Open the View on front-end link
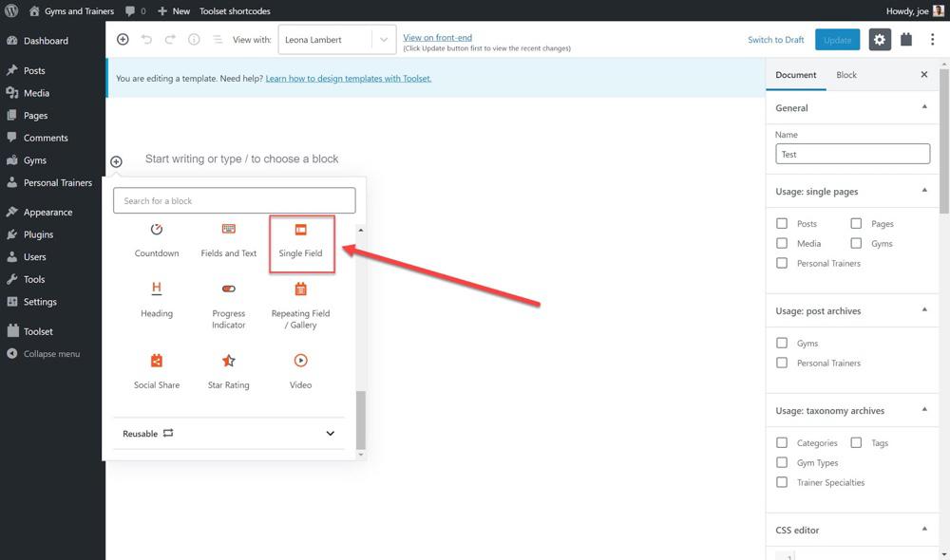Viewport: 950px width, 560px height. pyautogui.click(x=437, y=37)
